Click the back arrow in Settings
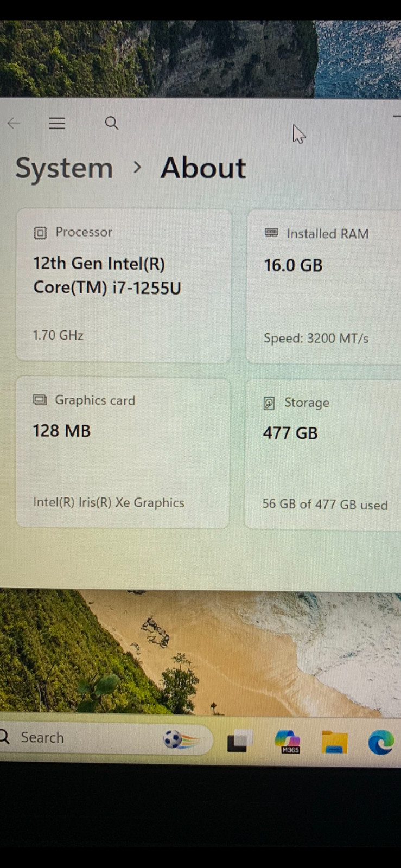401x868 pixels. pos(14,123)
